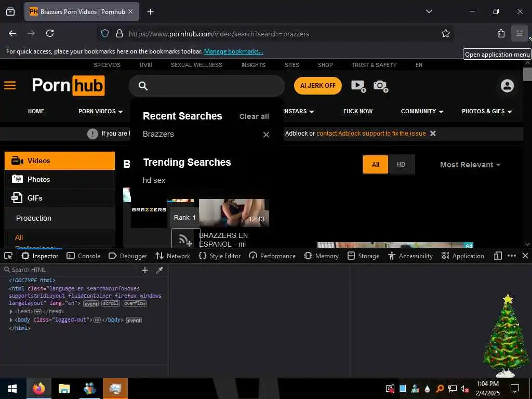The height and width of the screenshot is (399, 532).
Task: Toggle the overflow badge on html
Action: point(135,303)
